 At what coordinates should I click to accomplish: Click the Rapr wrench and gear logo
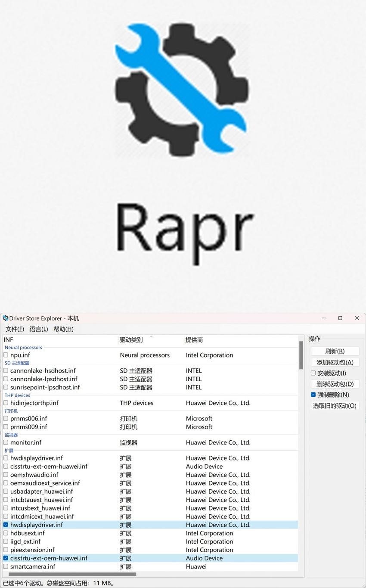click(x=181, y=90)
